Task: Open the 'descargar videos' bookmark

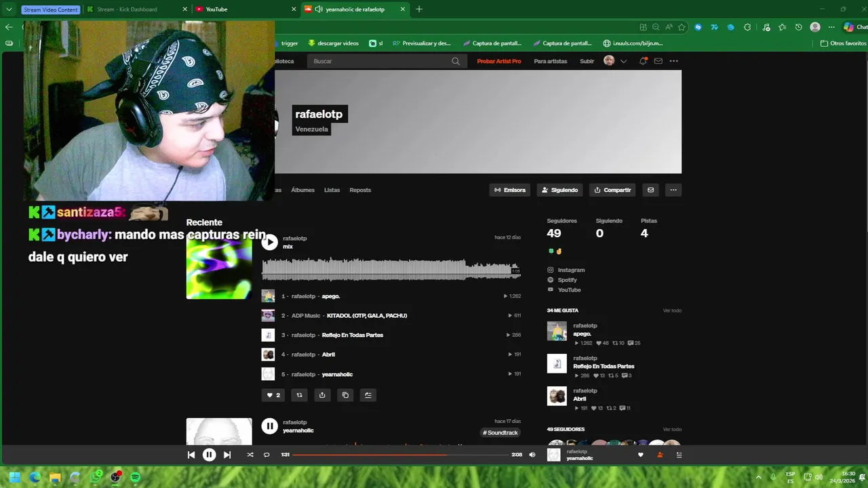Action: point(333,43)
